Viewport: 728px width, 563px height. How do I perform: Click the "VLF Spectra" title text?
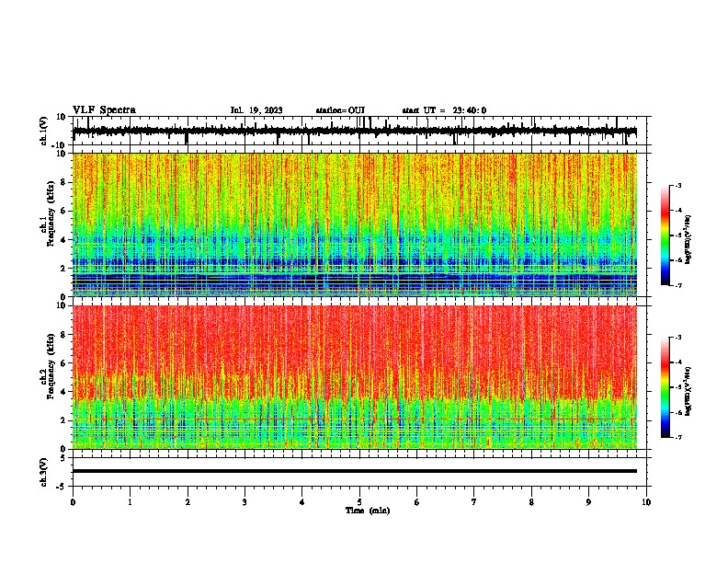(104, 110)
